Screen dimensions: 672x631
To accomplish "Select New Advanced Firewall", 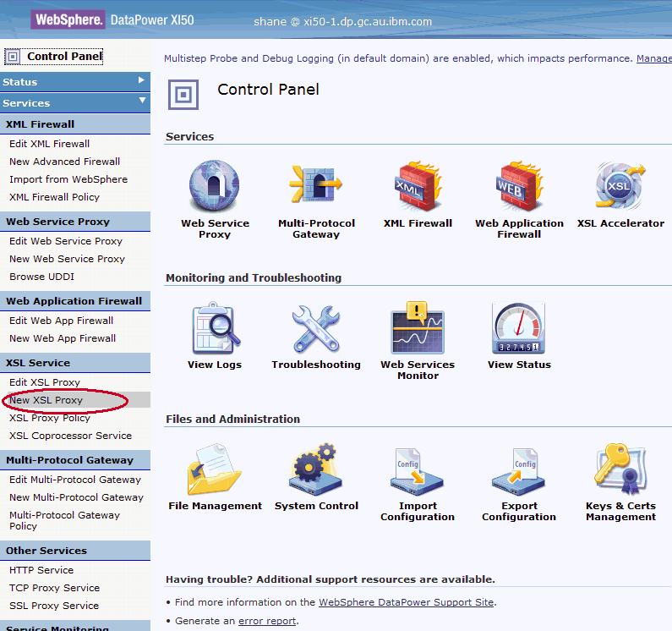I will [65, 162].
